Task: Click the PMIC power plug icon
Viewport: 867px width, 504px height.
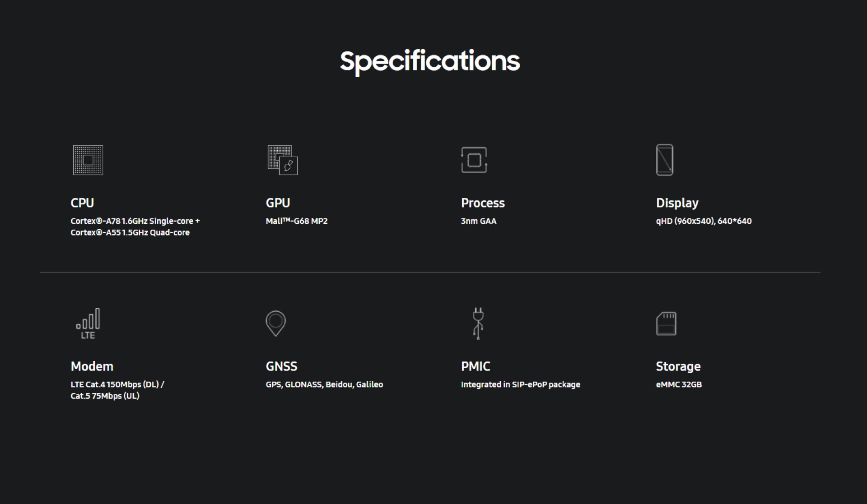Action: tap(478, 323)
